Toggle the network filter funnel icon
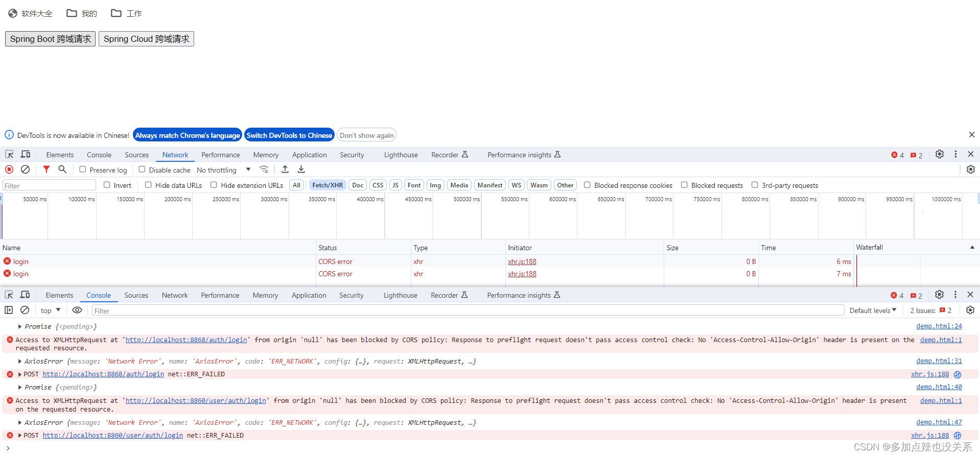Image resolution: width=980 pixels, height=457 pixels. [x=46, y=170]
